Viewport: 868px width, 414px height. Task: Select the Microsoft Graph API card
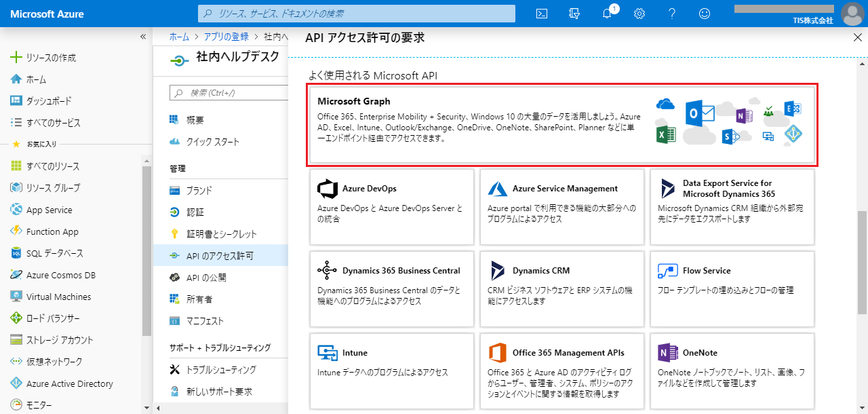click(562, 125)
